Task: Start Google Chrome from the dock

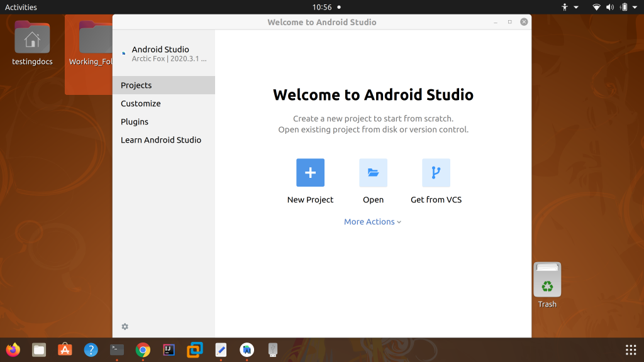Action: point(143,350)
